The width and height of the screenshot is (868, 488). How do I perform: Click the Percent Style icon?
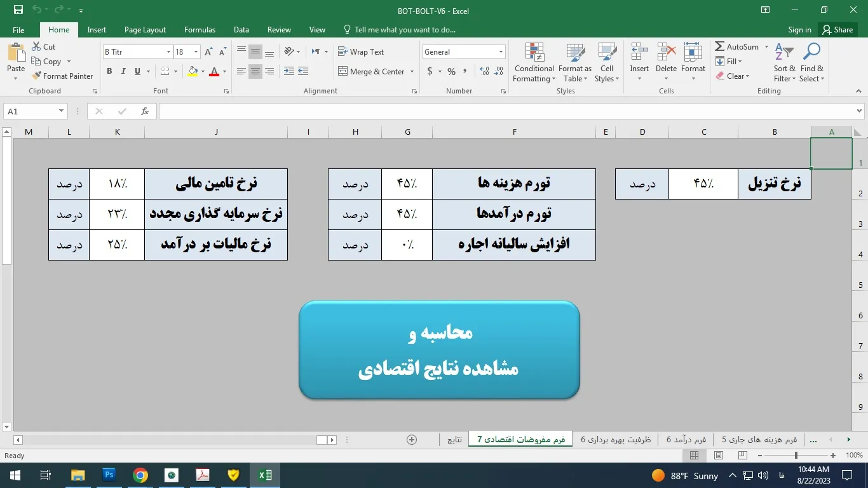tap(451, 72)
